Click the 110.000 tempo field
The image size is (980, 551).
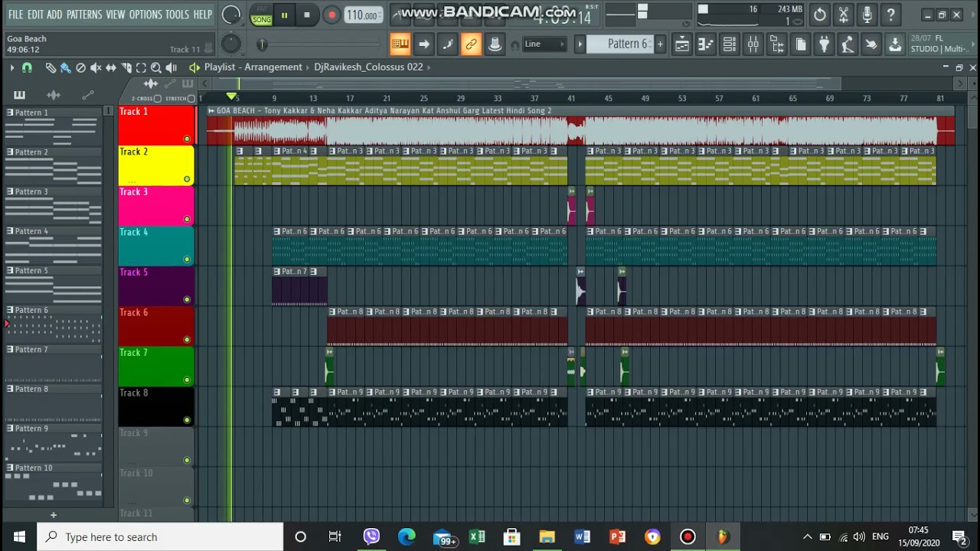(363, 15)
